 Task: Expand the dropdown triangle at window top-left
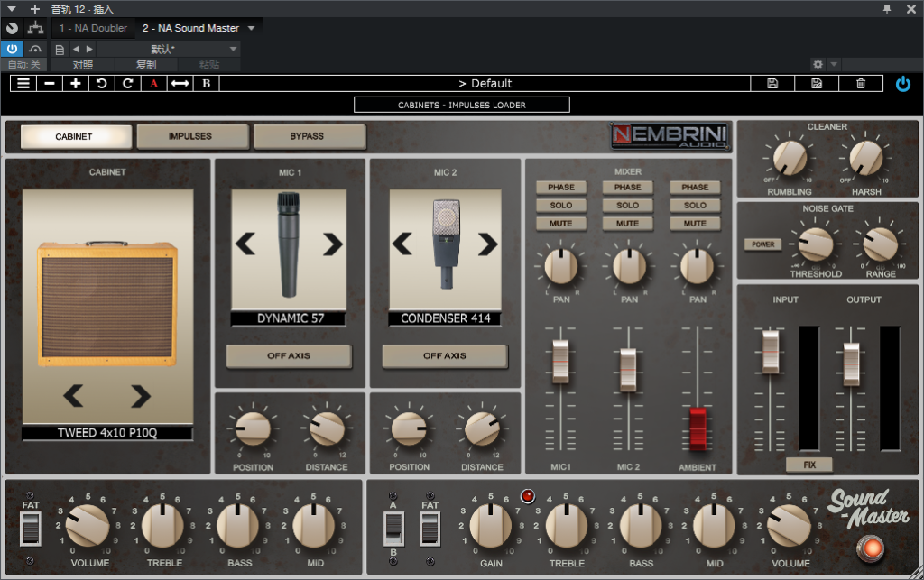click(x=11, y=9)
